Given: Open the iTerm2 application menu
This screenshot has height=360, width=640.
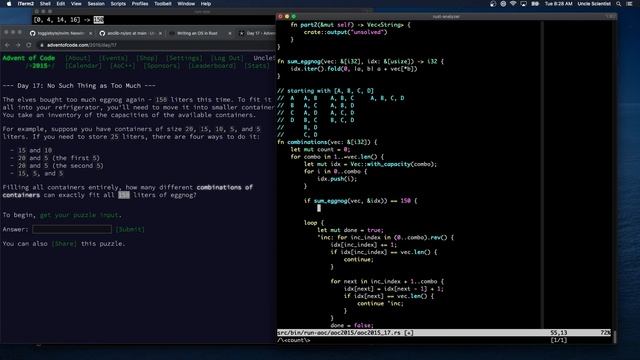Looking at the screenshot, I should click(x=26, y=4).
